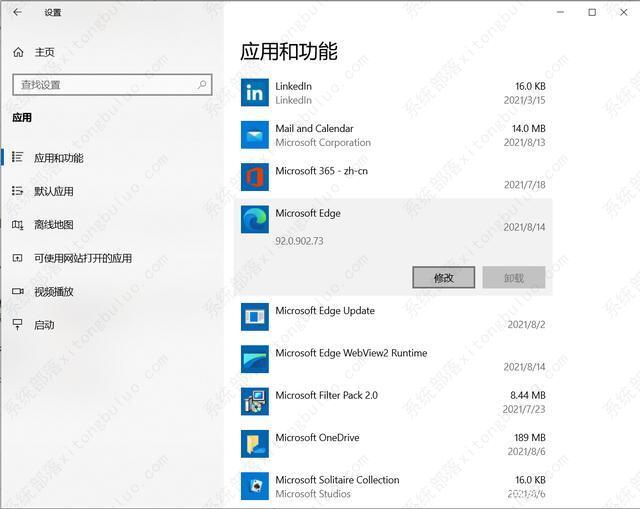Select the Edge WebView2 Runtime icon
Viewport: 640px width, 509px height.
click(255, 360)
